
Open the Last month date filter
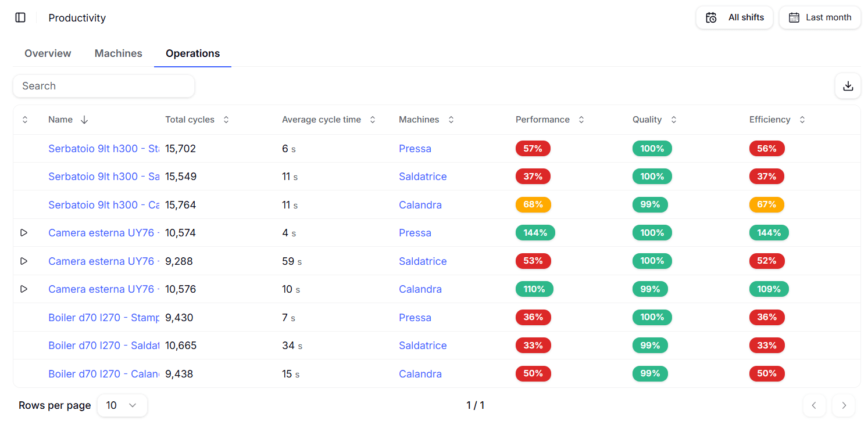pyautogui.click(x=820, y=17)
